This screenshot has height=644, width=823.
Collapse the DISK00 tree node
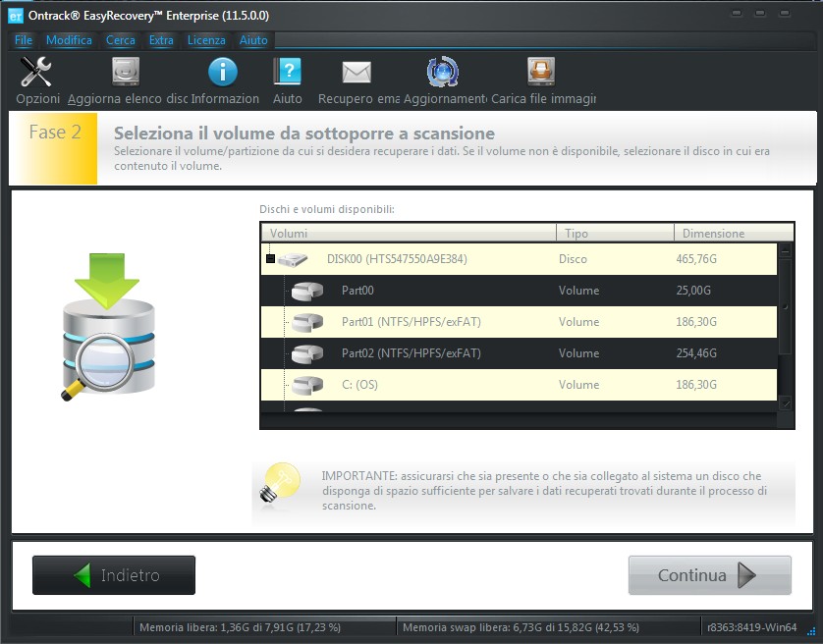(x=270, y=259)
